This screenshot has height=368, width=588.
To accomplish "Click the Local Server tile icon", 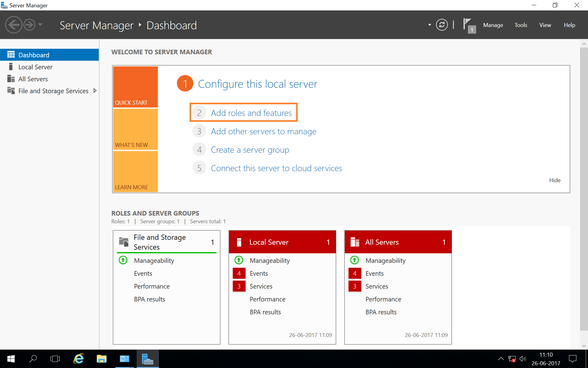I will click(x=239, y=242).
